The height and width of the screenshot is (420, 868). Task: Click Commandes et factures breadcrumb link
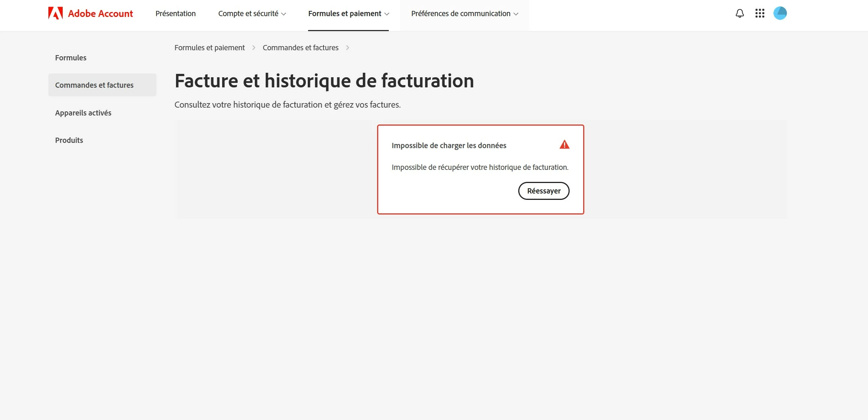[x=300, y=48]
